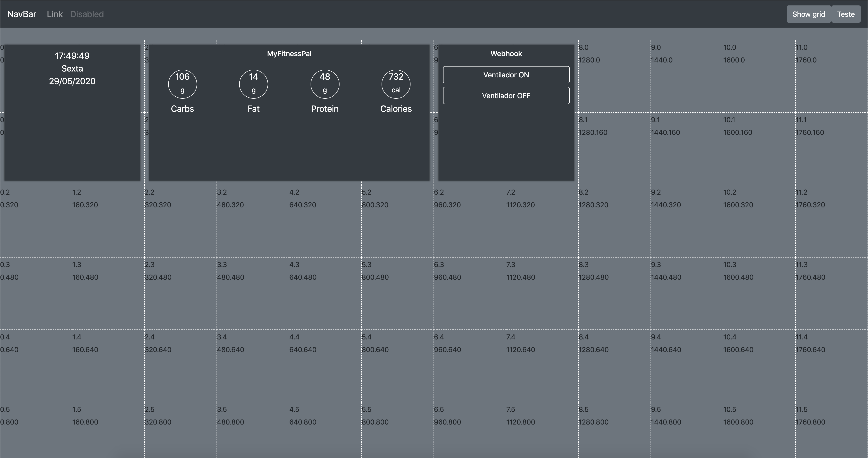
Task: Turn on Ventilador ON button
Action: coord(506,74)
